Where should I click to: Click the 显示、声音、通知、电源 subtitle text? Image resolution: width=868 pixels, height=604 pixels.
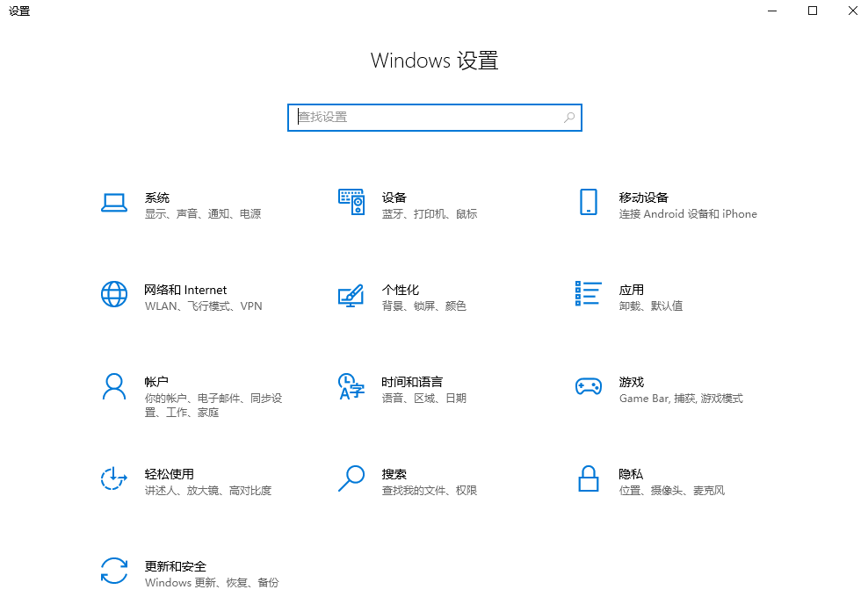tap(205, 213)
